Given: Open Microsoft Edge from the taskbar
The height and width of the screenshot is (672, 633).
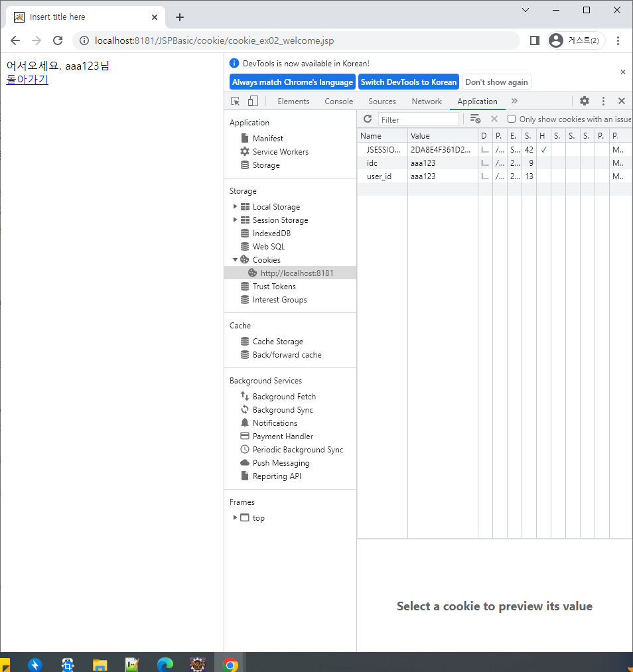Looking at the screenshot, I should (x=165, y=664).
